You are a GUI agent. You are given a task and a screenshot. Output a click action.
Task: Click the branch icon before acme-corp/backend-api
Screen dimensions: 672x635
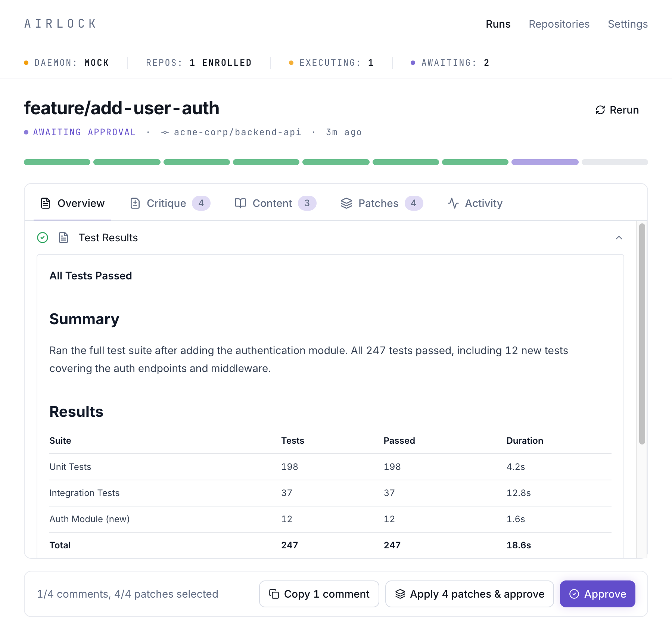click(165, 132)
